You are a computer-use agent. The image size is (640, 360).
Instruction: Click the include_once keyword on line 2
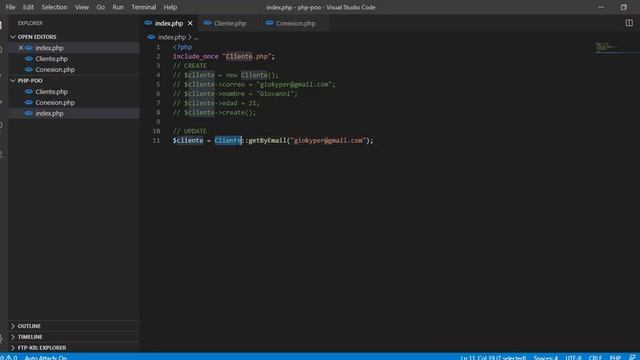196,56
